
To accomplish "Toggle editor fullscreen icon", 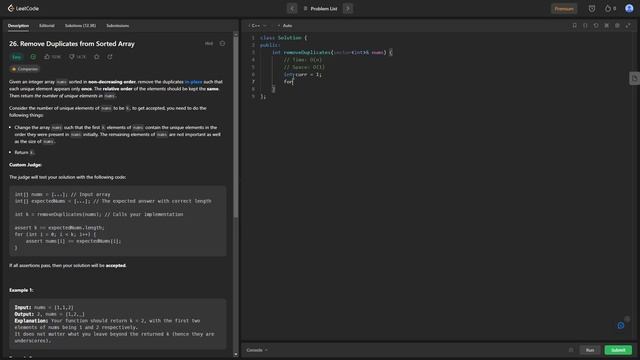I will point(628,26).
